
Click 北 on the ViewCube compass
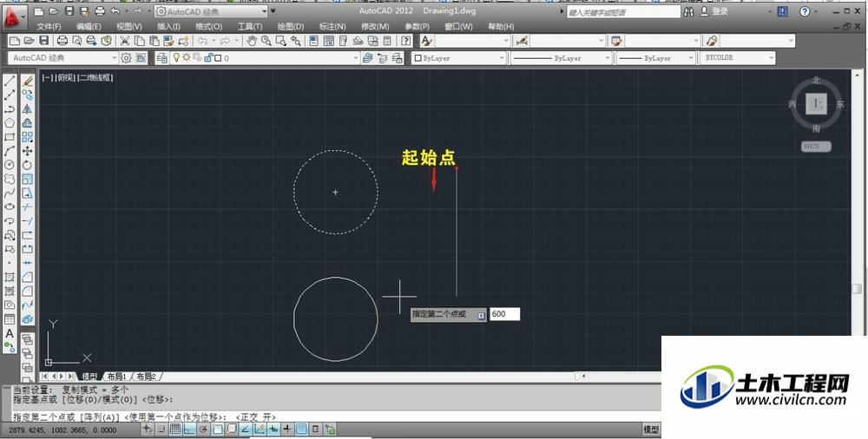(816, 81)
